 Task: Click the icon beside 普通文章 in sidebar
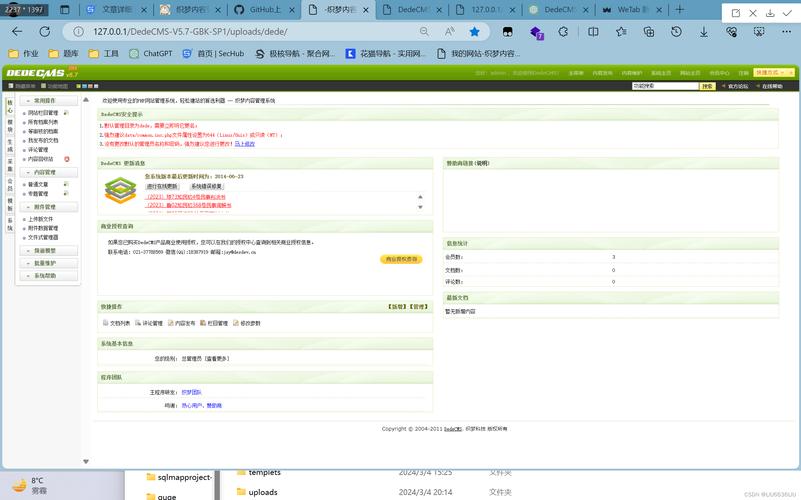[66, 184]
